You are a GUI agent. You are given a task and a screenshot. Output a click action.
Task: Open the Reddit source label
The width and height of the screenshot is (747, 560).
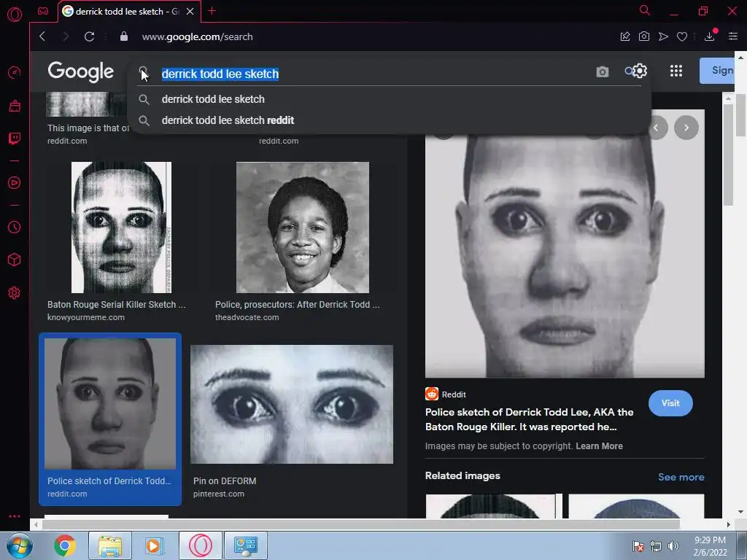[x=446, y=394]
